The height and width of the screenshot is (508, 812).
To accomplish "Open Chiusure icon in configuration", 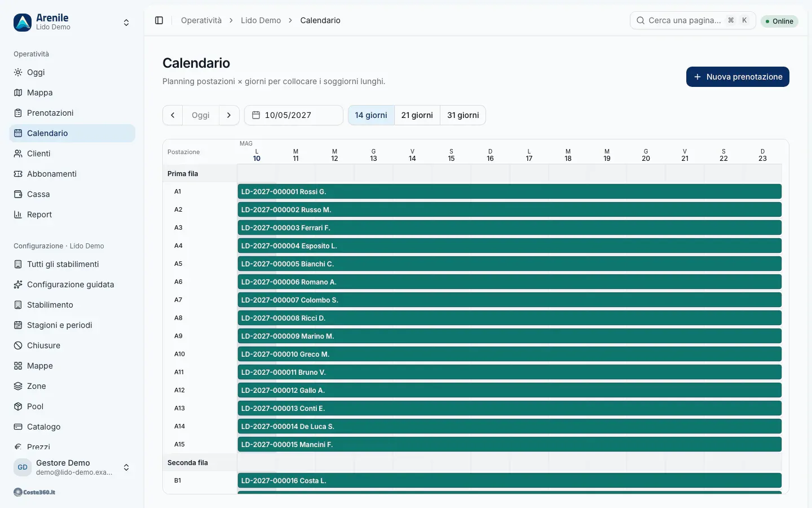I will [x=18, y=345].
